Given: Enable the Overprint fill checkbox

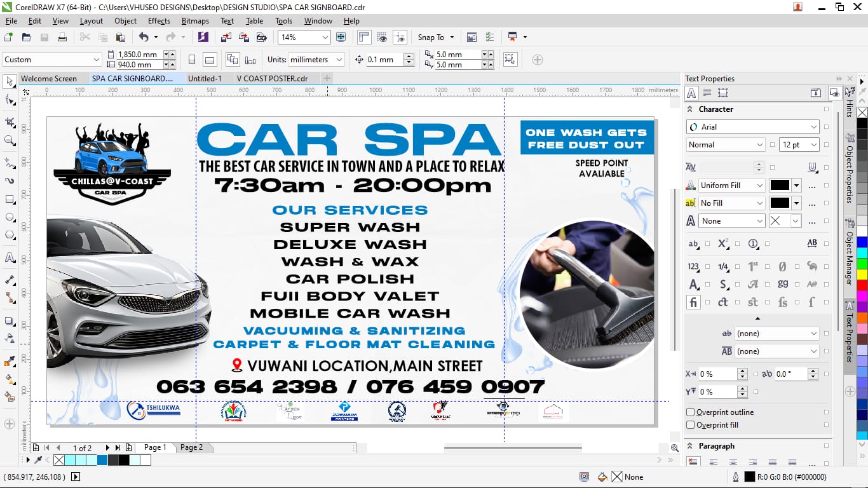Looking at the screenshot, I should click(690, 425).
